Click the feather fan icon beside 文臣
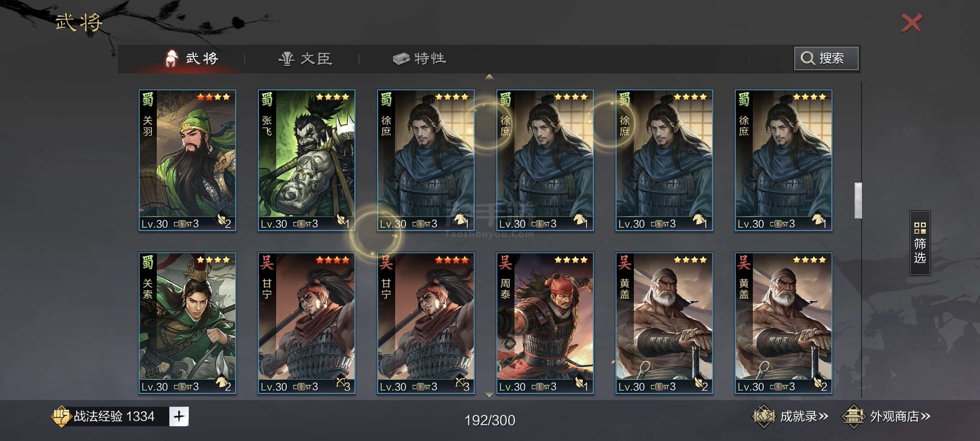Viewport: 980px width, 441px height. (286, 59)
